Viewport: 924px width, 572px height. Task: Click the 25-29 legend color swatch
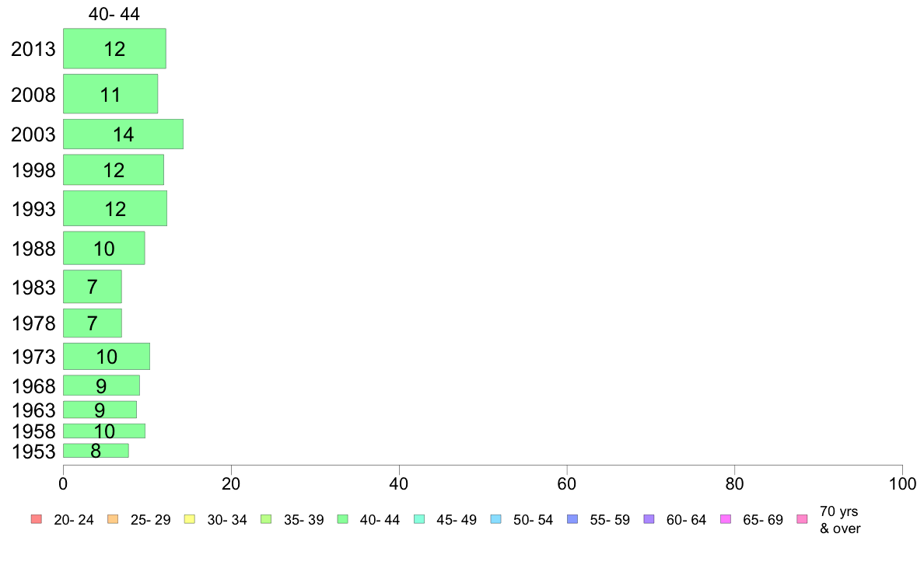(113, 519)
